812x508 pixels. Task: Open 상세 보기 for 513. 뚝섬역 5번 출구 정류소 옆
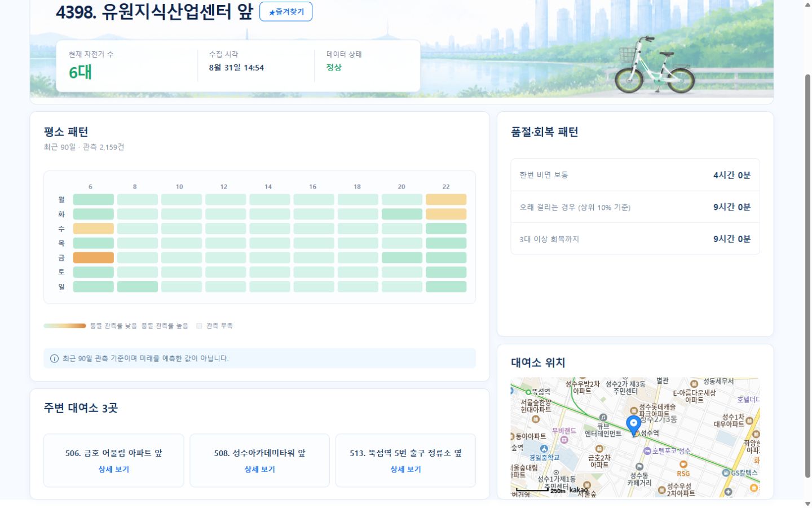(x=405, y=469)
